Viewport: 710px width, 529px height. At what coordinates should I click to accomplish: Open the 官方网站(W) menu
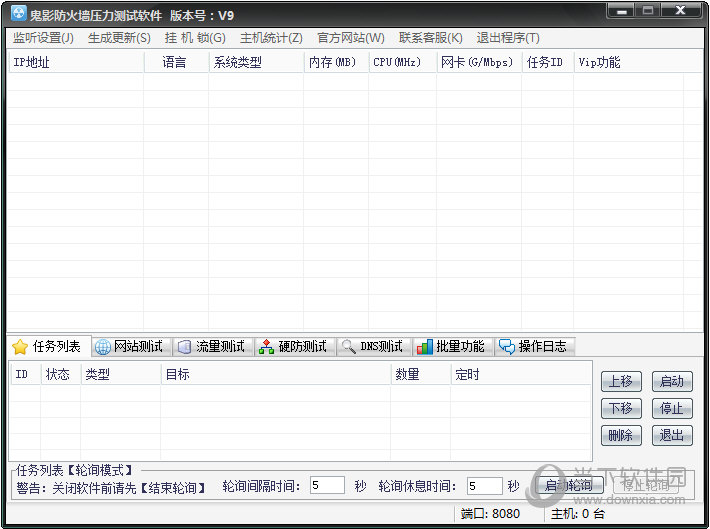pos(350,38)
